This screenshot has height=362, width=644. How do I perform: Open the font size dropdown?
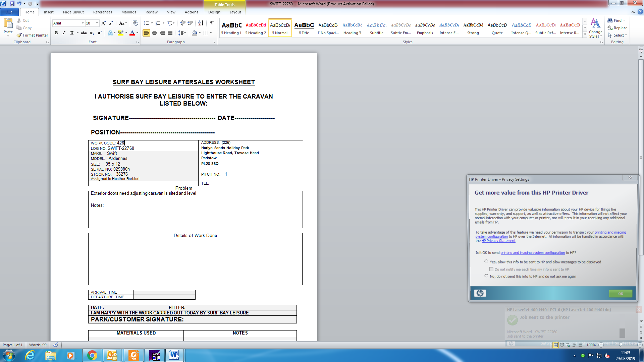click(97, 23)
